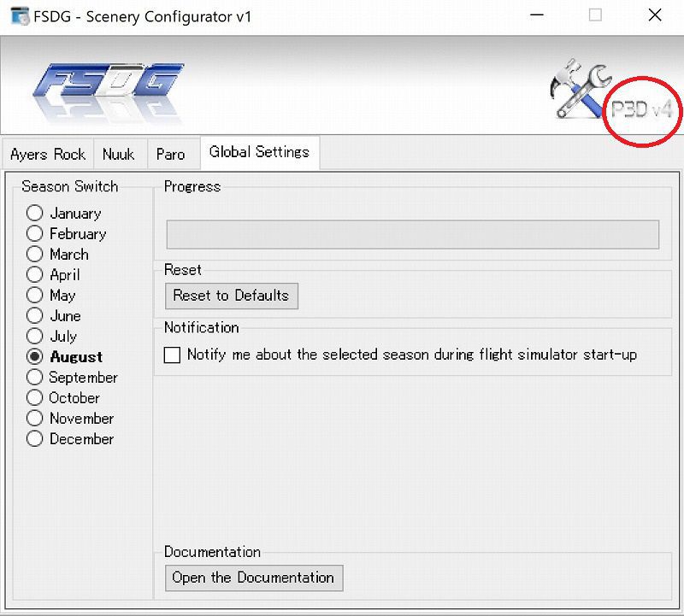
Task: Select the February season radio button
Action: click(x=34, y=234)
